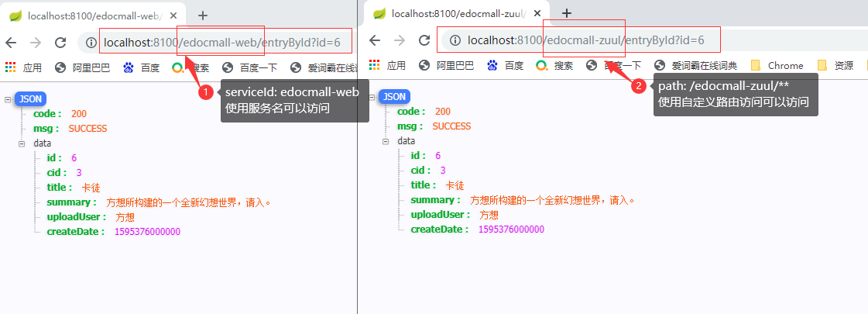Open new tab in right browser

[566, 12]
